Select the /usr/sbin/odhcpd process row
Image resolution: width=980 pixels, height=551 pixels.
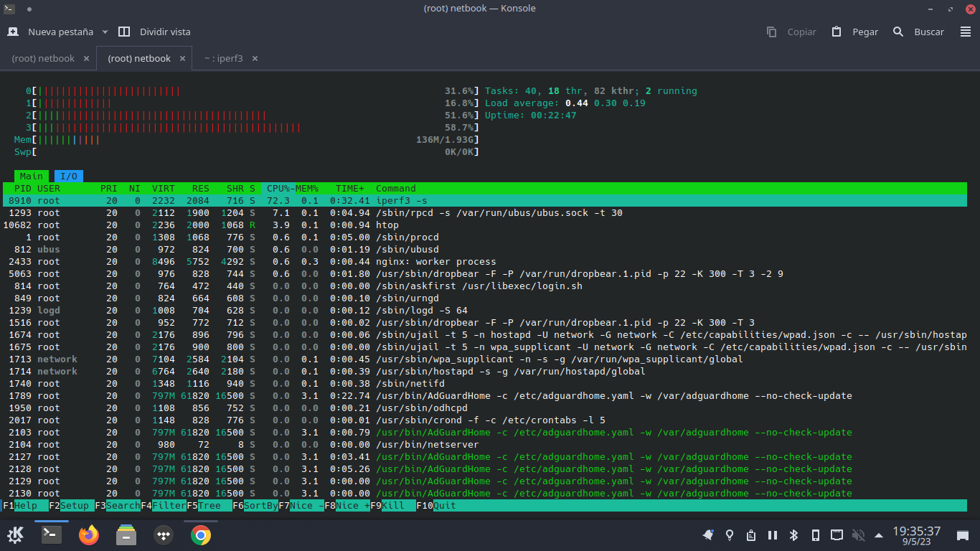(485, 408)
